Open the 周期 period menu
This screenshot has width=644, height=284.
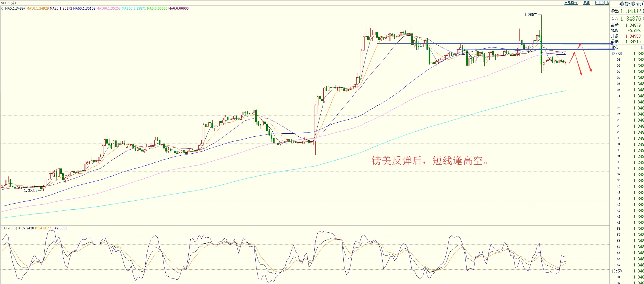[x=586, y=3]
